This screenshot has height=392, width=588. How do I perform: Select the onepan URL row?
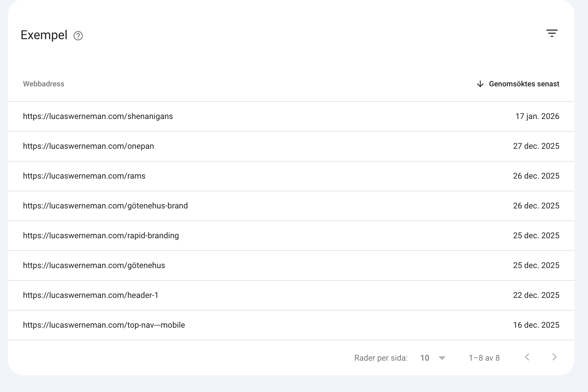(88, 146)
